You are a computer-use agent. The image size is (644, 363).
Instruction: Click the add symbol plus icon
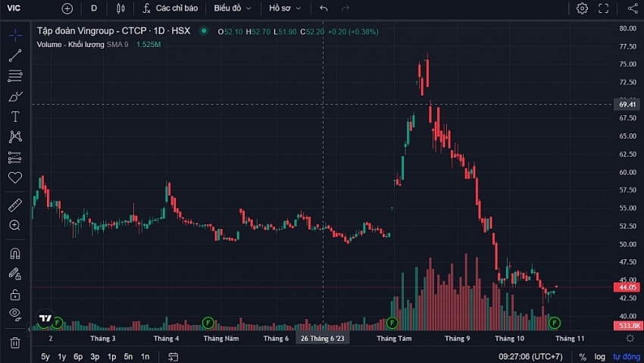pos(67,8)
